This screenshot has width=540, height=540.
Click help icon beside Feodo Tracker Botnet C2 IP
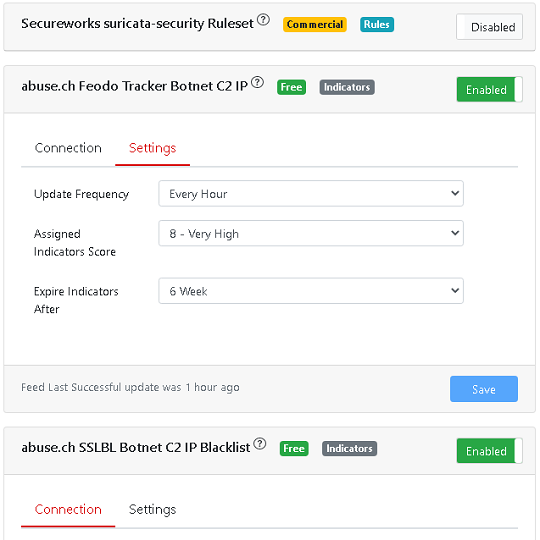click(x=257, y=82)
